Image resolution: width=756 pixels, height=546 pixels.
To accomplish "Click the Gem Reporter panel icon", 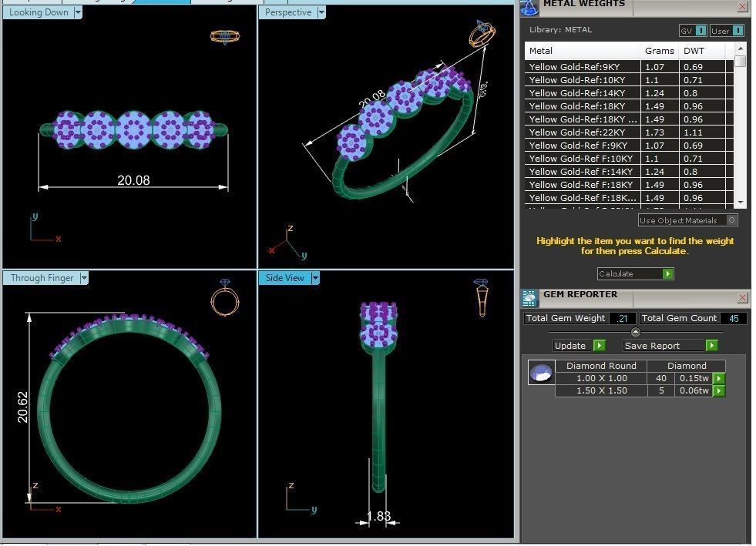I will point(529,298).
